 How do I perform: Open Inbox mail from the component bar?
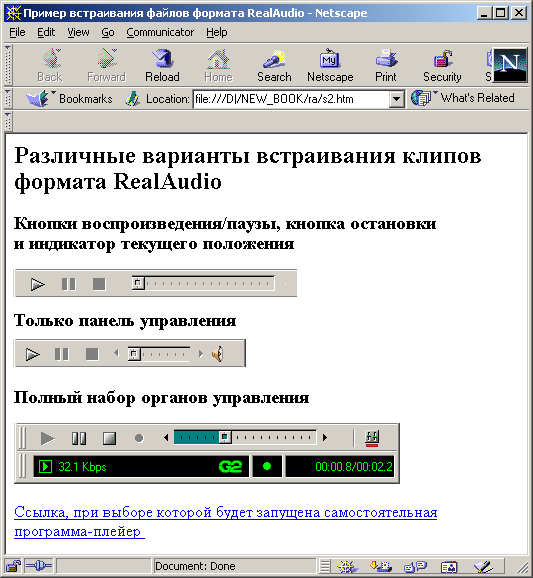click(x=381, y=566)
